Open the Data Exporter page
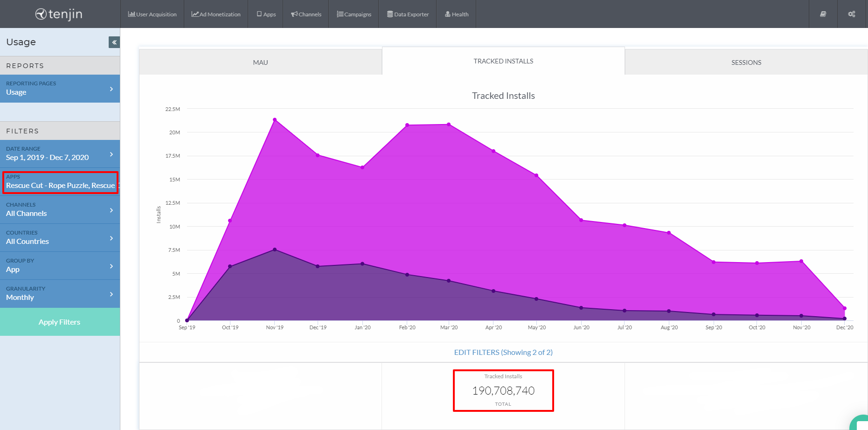 (x=408, y=14)
